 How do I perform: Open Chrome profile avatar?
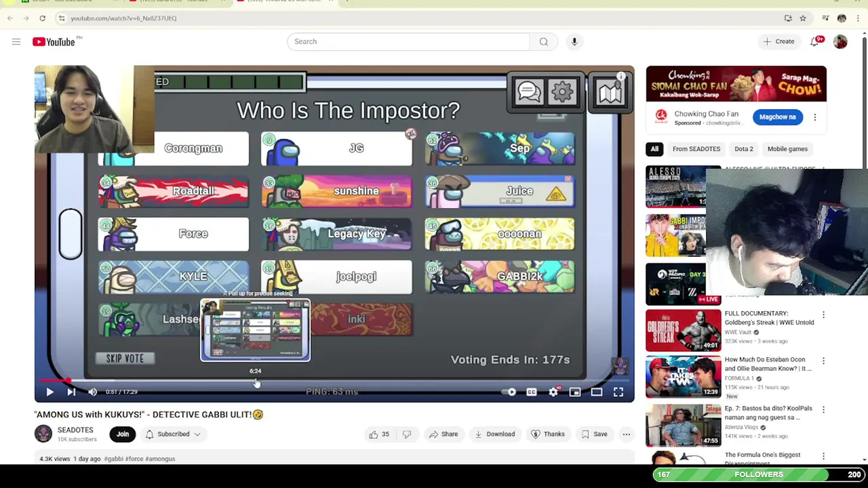842,18
